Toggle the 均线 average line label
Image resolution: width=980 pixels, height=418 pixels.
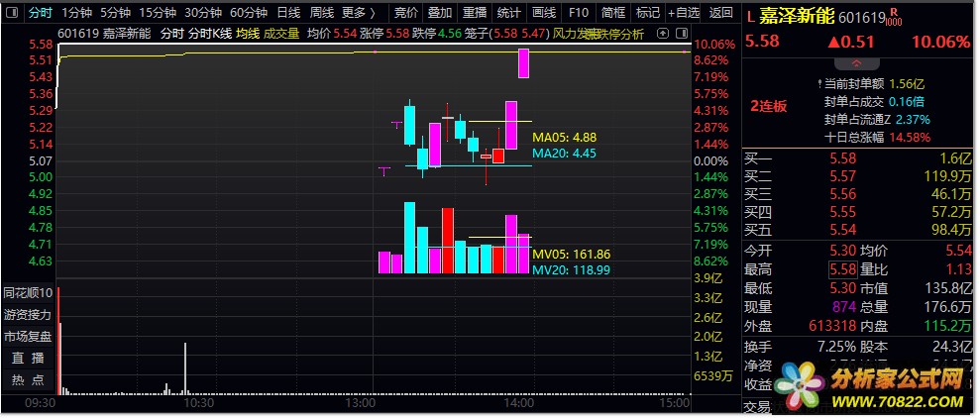click(x=248, y=34)
